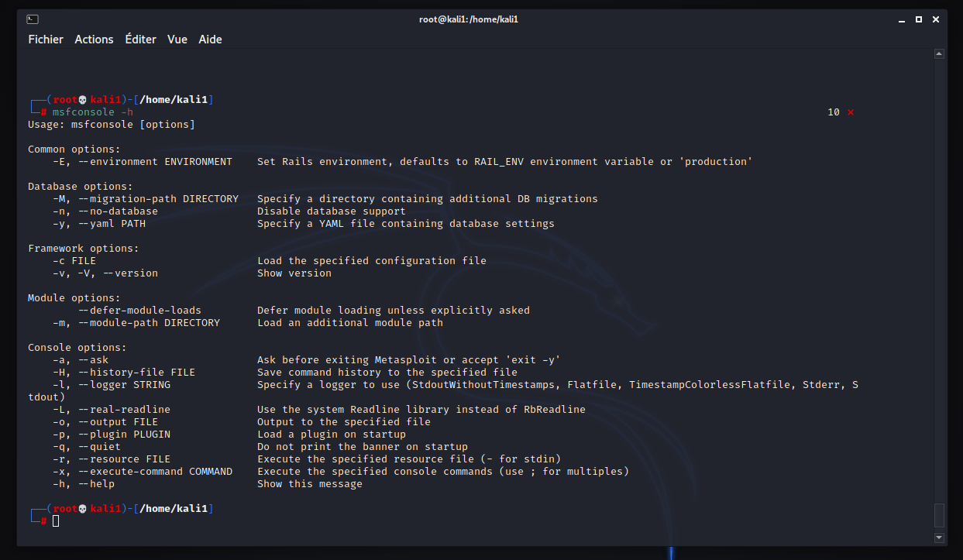
Task: Click 'Output to the specified file' text
Action: point(344,422)
